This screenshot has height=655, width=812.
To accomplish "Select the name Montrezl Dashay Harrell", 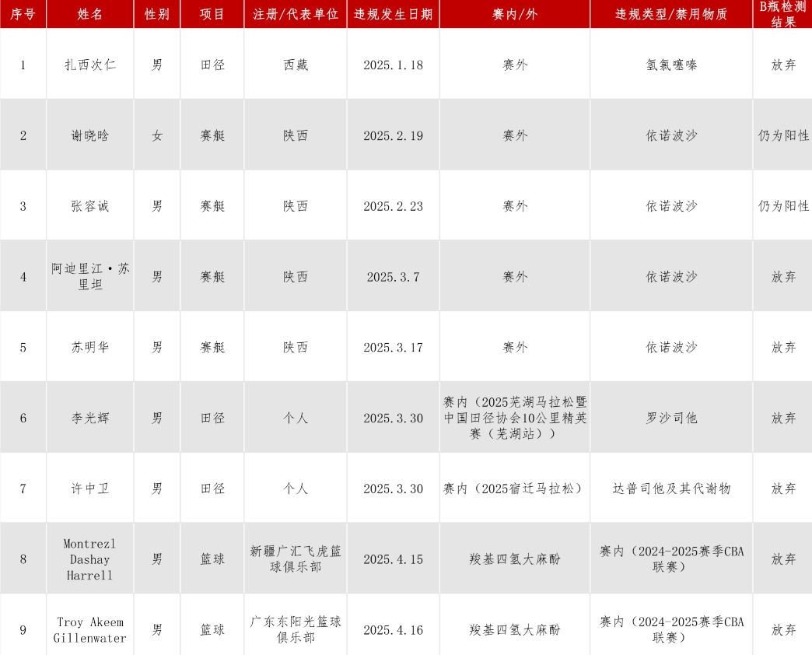I will pyautogui.click(x=89, y=559).
